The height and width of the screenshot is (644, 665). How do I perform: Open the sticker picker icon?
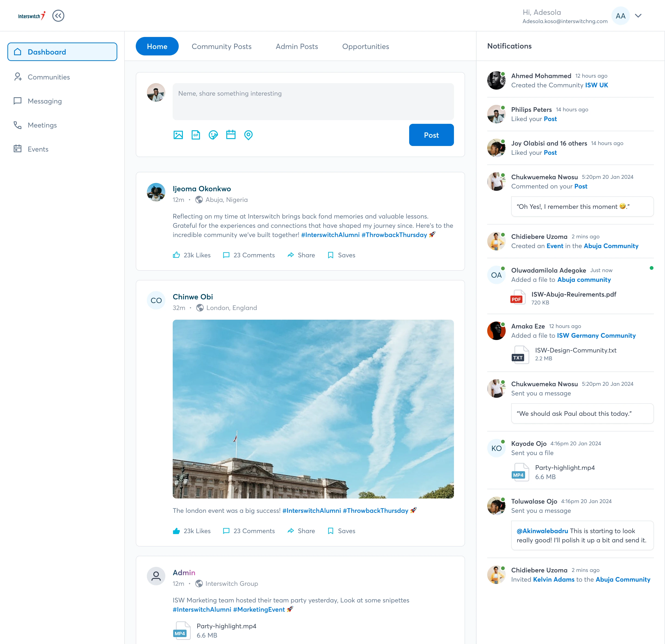tap(213, 135)
